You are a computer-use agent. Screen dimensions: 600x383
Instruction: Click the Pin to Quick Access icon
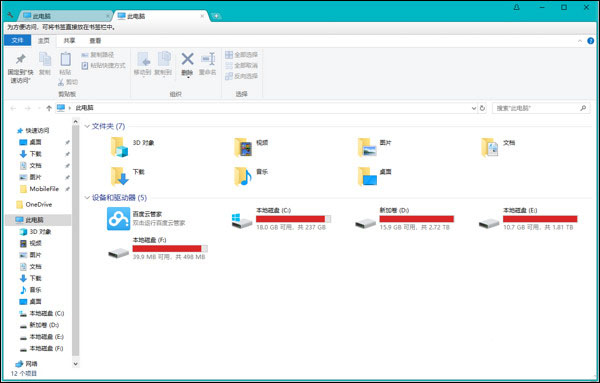tap(20, 59)
